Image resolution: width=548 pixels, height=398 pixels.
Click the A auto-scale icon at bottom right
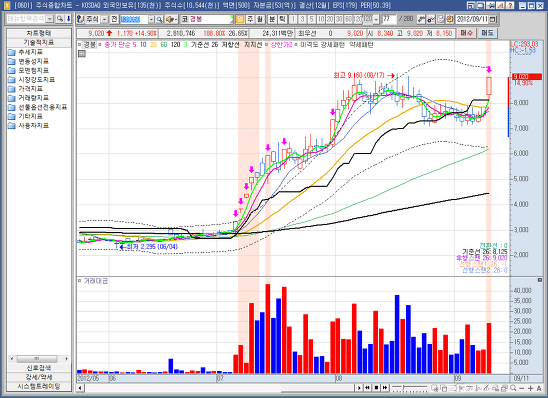pos(539,388)
